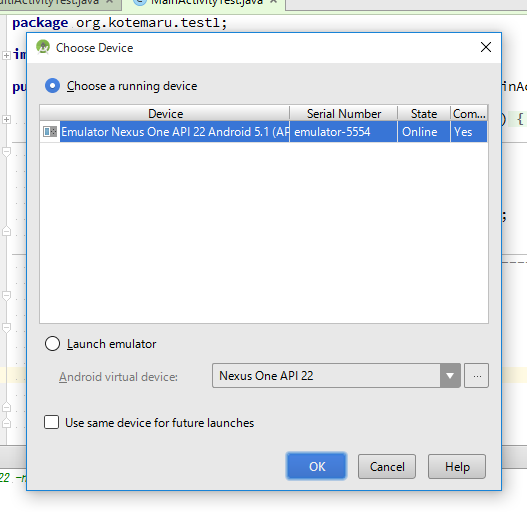Screen dimensions: 527x512
Task: Close the Choose Device dialog
Action: 486,47
